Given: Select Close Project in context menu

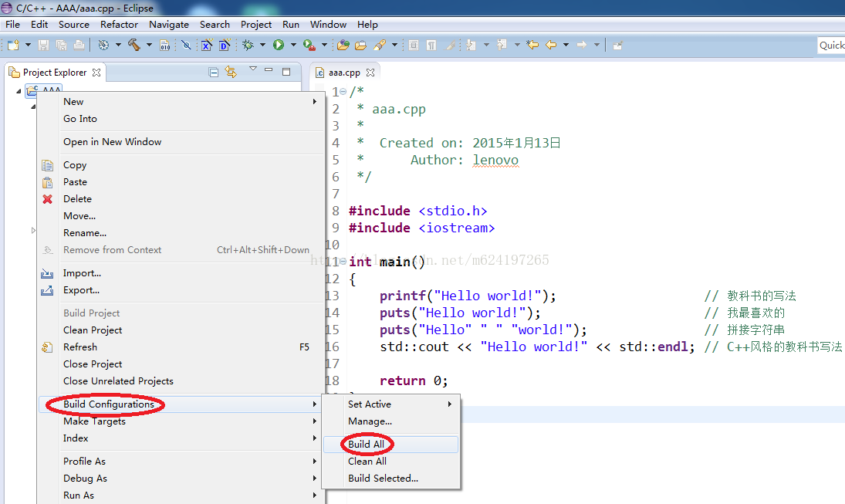Looking at the screenshot, I should pyautogui.click(x=181, y=364).
